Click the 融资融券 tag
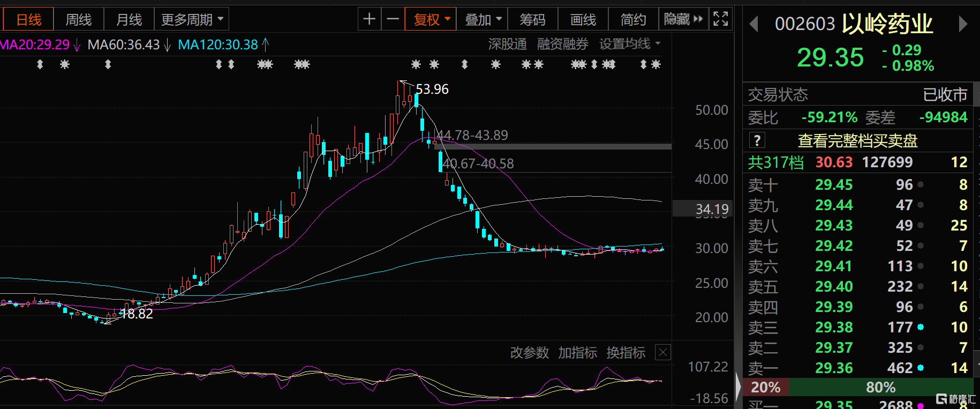The image size is (980, 409). click(x=563, y=44)
